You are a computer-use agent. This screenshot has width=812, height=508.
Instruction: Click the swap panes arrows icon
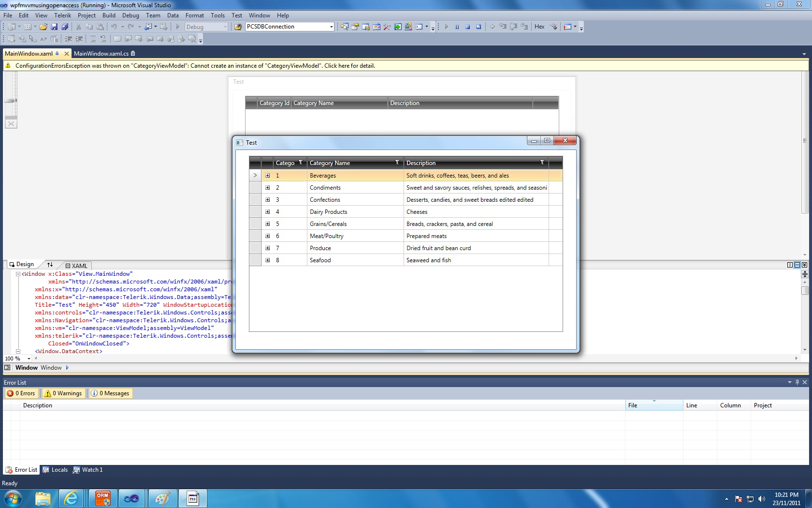point(50,265)
